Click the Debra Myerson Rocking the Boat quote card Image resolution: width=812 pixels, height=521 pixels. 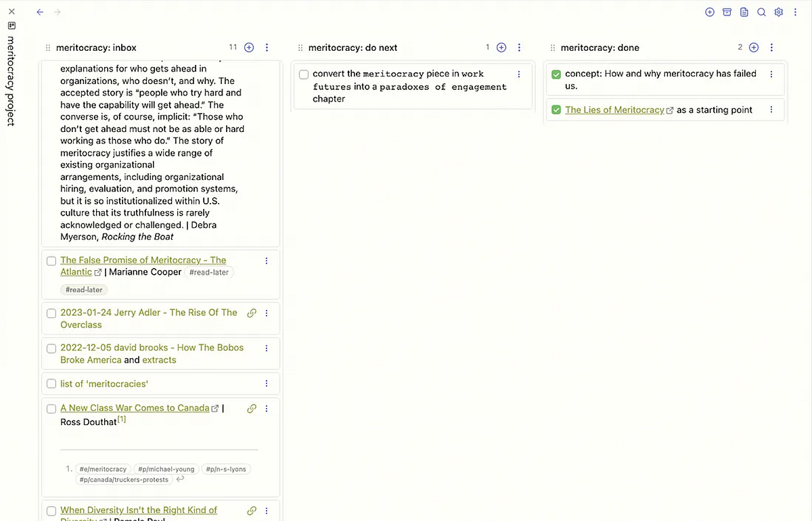[160, 154]
